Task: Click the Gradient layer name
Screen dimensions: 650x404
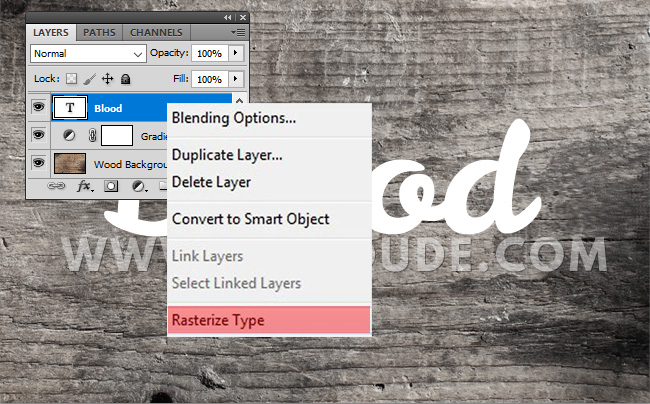Action: point(154,136)
